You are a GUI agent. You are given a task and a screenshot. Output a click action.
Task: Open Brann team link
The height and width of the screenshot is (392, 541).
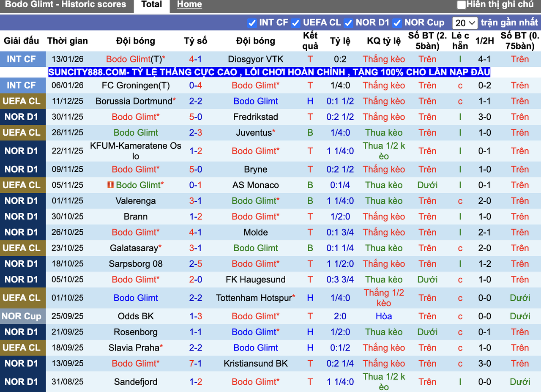point(136,217)
